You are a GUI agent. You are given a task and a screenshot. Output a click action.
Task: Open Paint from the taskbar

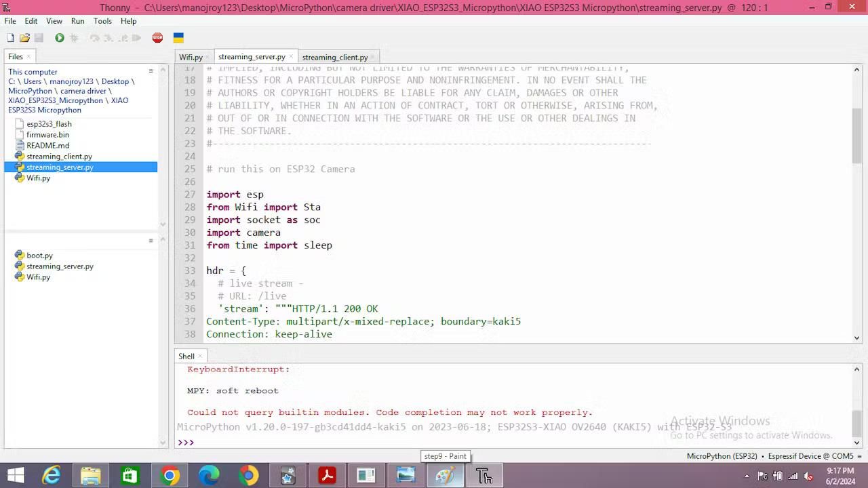[446, 476]
